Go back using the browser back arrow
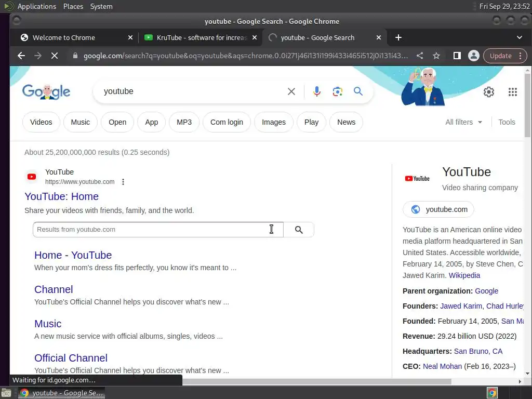This screenshot has width=532, height=399. tap(21, 56)
